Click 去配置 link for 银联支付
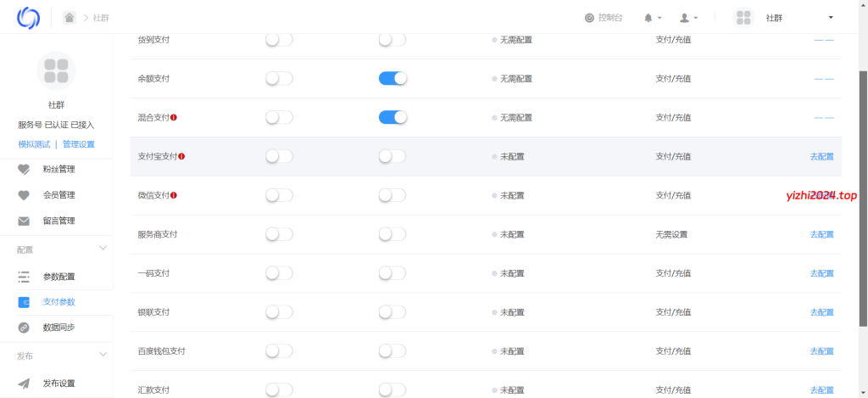Viewport: 868px width, 398px height. pyautogui.click(x=821, y=312)
